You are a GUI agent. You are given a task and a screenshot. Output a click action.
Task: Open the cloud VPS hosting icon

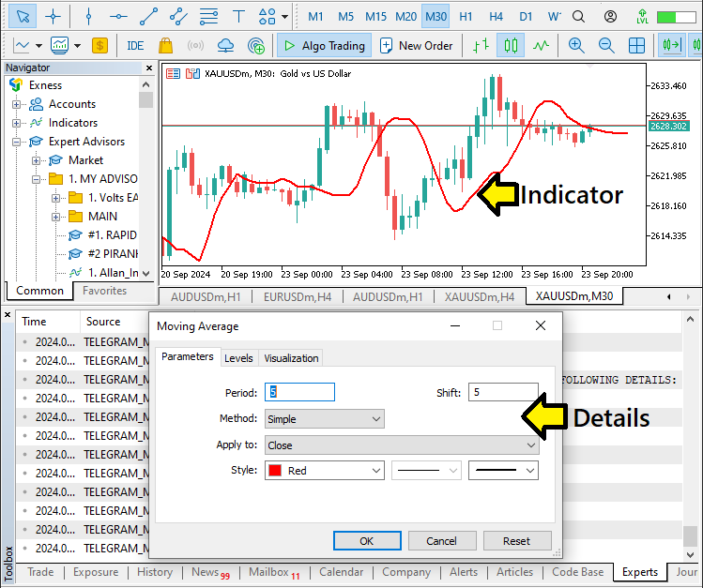tap(225, 45)
